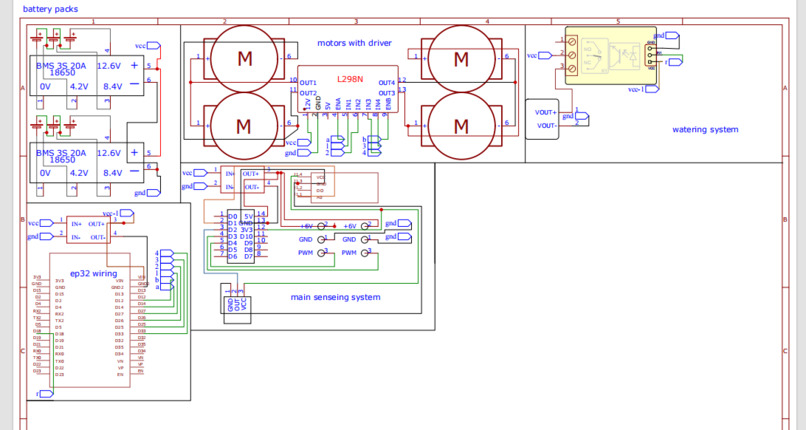Click the gnd flag feeding ep32 converter IN-
806x430 pixels.
click(x=41, y=236)
